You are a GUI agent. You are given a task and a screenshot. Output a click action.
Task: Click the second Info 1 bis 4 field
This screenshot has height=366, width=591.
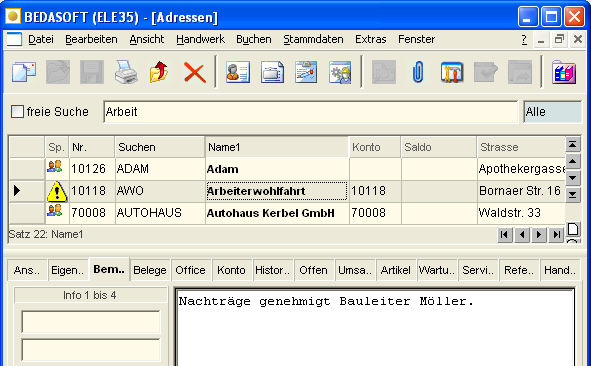[x=91, y=350]
